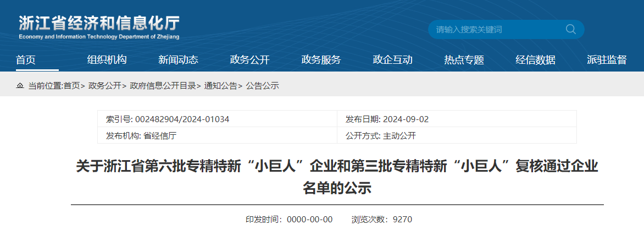Select 经信数据 in the navigation
This screenshot has width=644, height=241.
(x=535, y=60)
